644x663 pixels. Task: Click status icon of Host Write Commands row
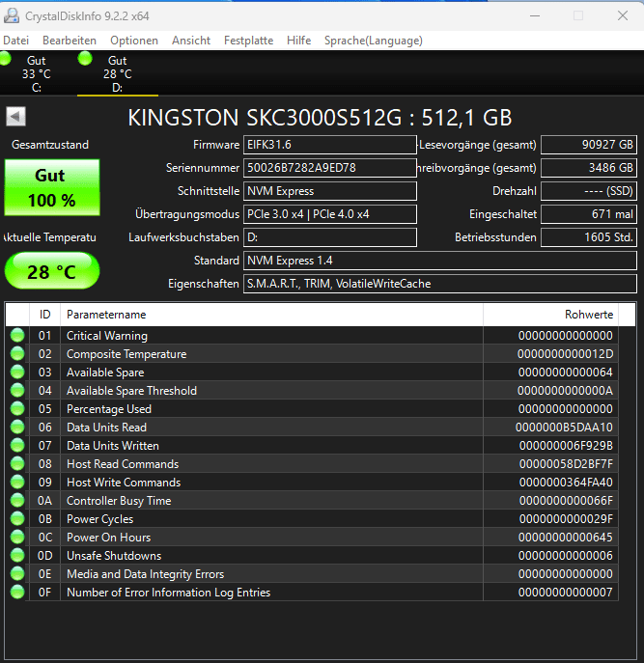tap(17, 482)
